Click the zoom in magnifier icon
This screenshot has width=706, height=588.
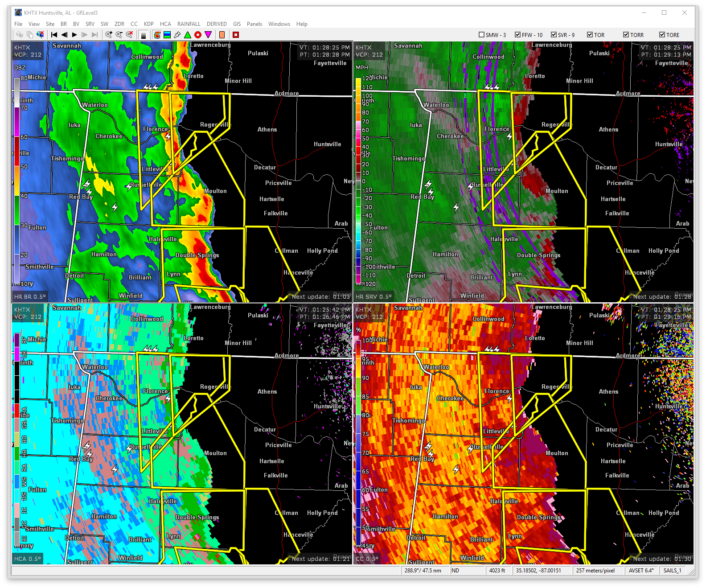(x=109, y=35)
